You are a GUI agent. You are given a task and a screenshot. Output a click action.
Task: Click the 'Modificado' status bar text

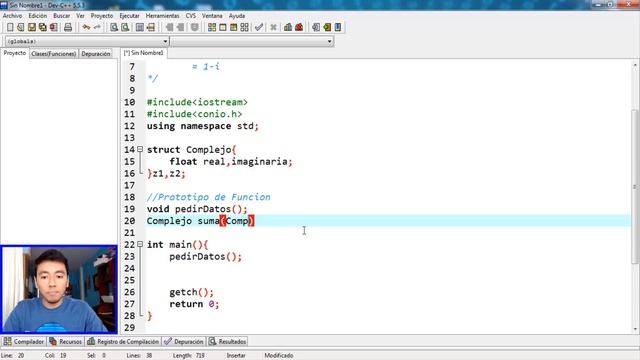279,356
